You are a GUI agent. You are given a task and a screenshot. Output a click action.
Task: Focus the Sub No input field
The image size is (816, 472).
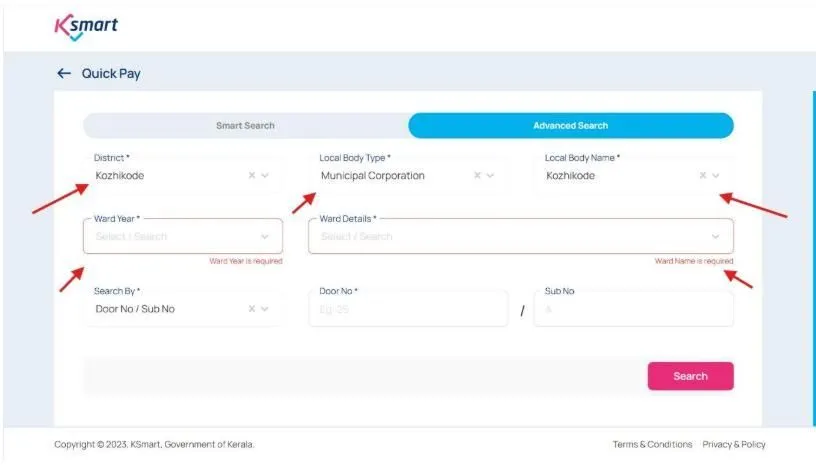coord(633,309)
